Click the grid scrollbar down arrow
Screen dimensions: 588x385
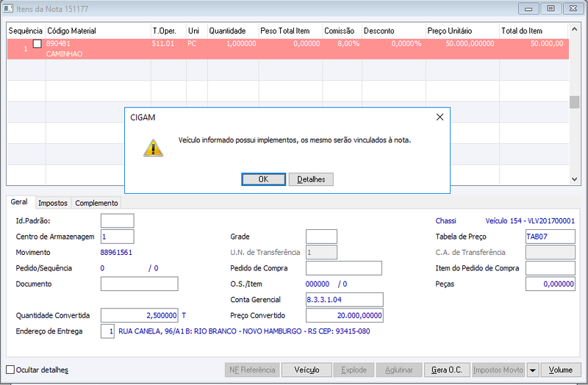(x=574, y=179)
